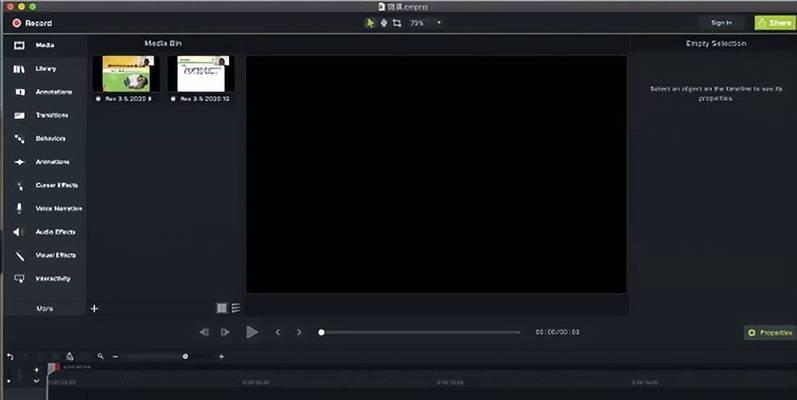Zoom in timeline with plus icon
Image resolution: width=797 pixels, height=400 pixels.
coord(221,357)
